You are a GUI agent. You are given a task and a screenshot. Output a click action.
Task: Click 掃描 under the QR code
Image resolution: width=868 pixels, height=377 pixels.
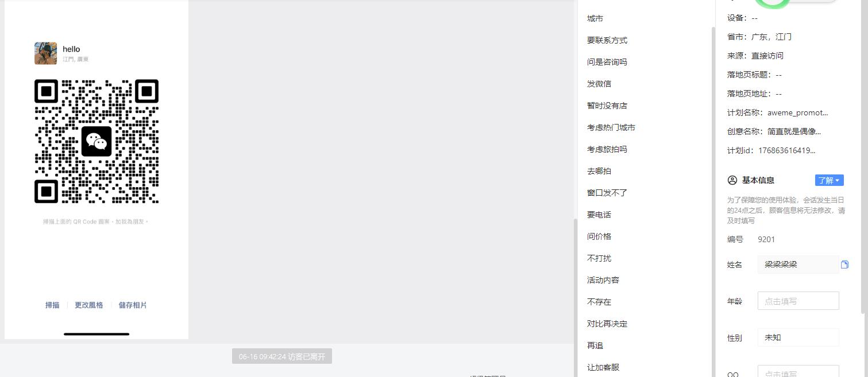pos(52,305)
